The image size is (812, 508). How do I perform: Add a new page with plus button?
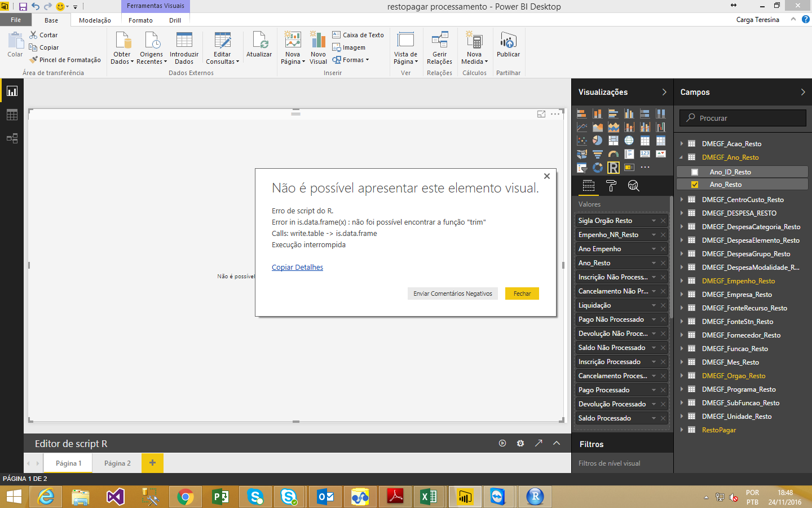coord(152,463)
